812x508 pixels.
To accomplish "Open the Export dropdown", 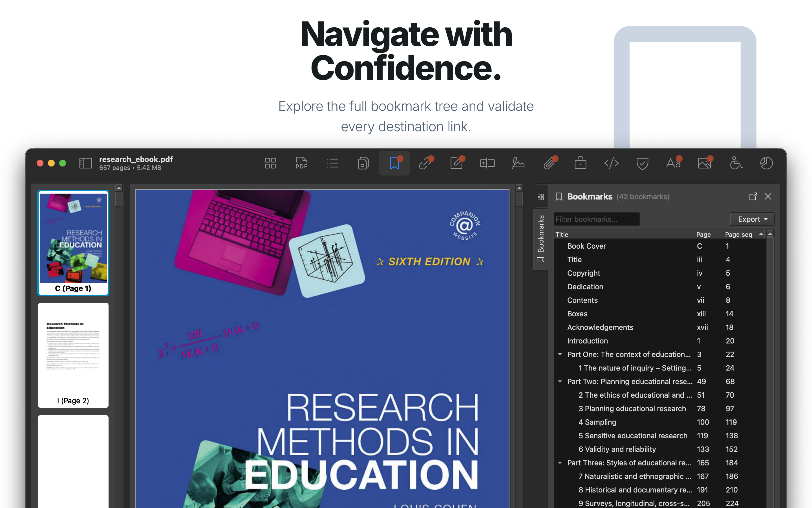I will click(752, 219).
